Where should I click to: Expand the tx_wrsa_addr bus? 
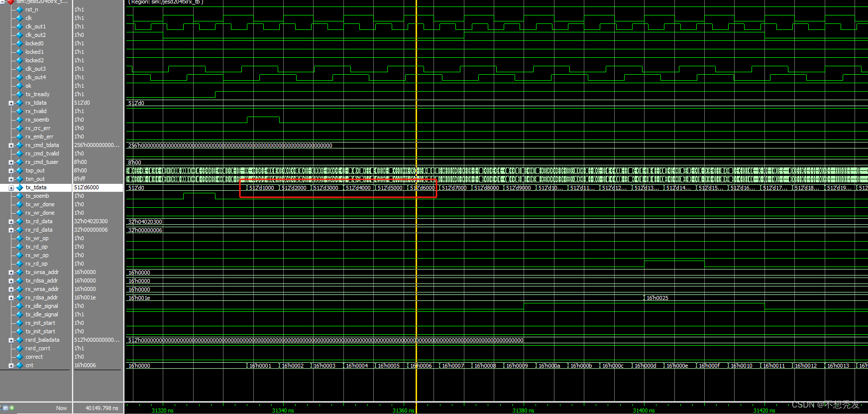coord(11,273)
